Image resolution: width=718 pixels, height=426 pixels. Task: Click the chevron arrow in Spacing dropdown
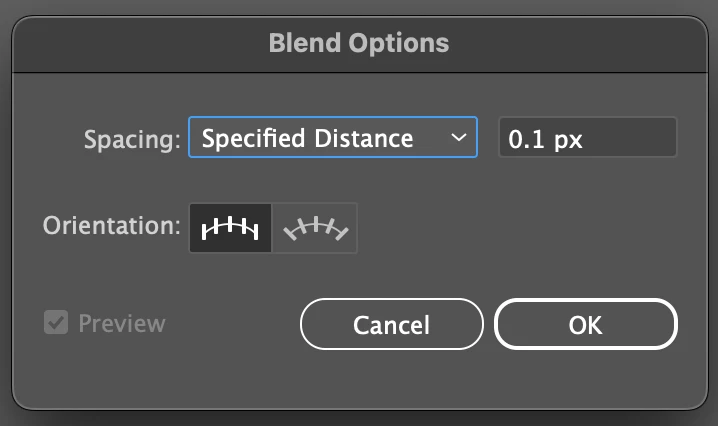[x=458, y=138]
